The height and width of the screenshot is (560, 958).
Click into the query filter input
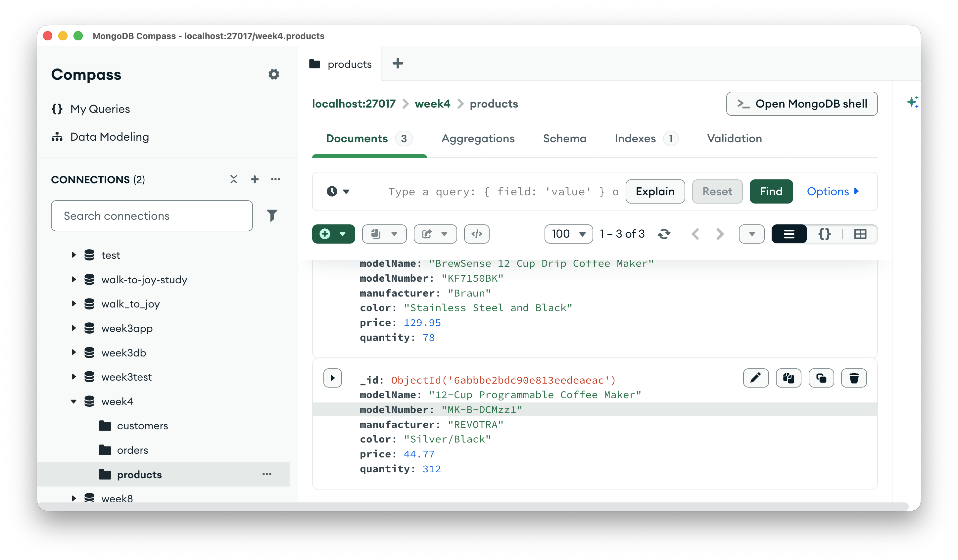[503, 191]
